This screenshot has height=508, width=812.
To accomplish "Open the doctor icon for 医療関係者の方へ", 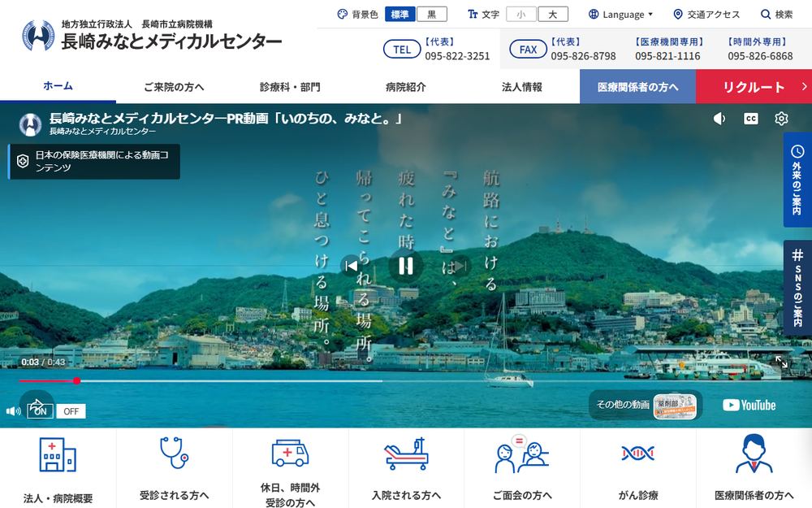I will pyautogui.click(x=754, y=454).
